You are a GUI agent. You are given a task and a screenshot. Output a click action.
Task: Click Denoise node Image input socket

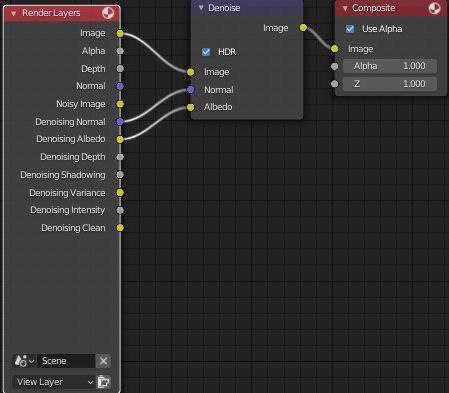click(x=190, y=72)
